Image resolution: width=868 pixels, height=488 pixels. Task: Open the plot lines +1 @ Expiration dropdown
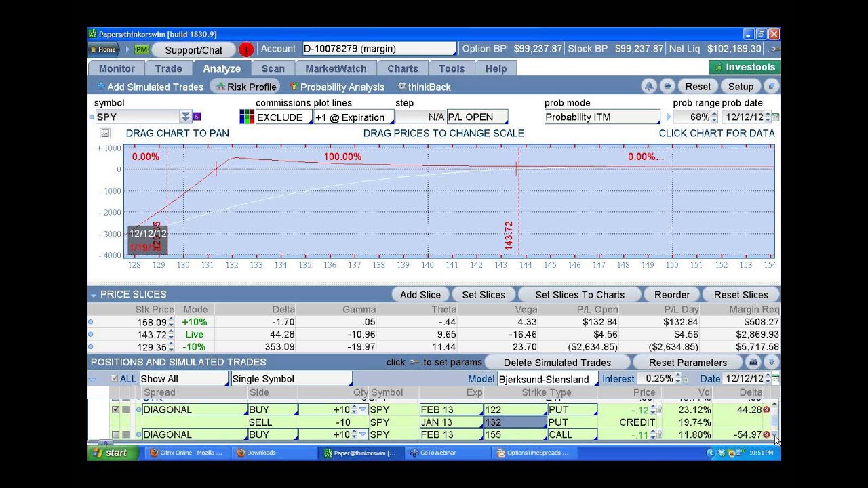pyautogui.click(x=353, y=117)
